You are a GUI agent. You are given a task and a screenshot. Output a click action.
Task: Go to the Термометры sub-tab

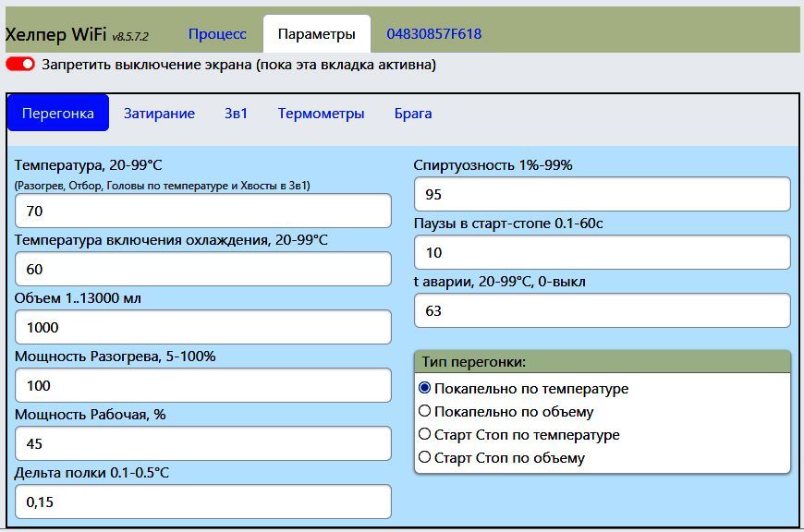(x=321, y=114)
